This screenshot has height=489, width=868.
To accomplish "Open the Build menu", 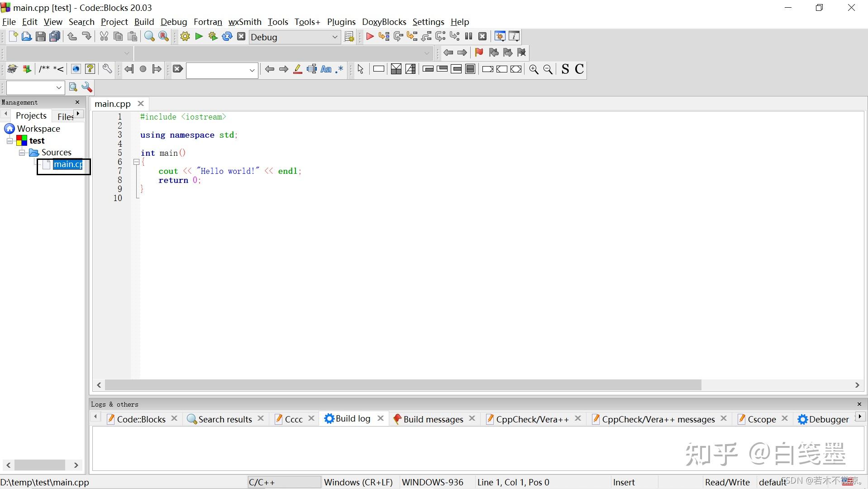I will tap(144, 22).
